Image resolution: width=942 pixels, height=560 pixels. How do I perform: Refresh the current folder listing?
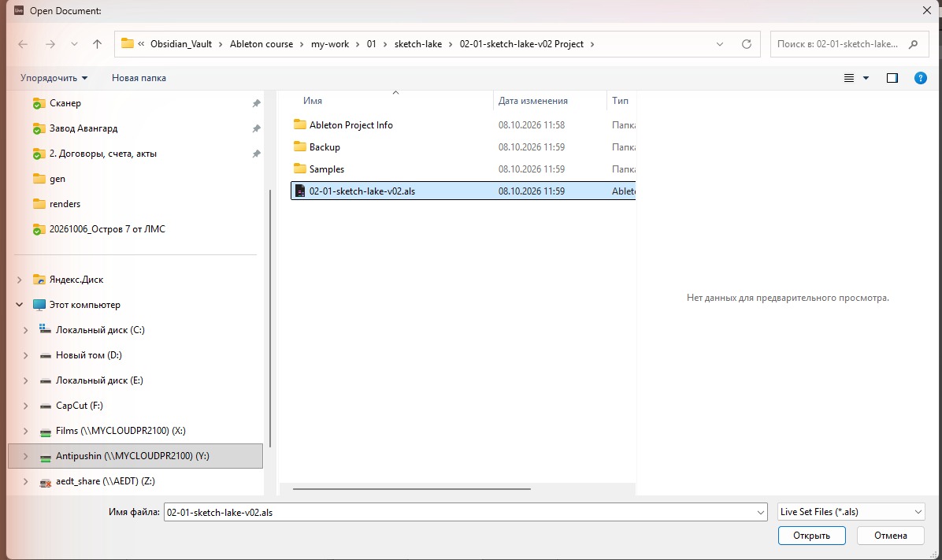click(747, 44)
